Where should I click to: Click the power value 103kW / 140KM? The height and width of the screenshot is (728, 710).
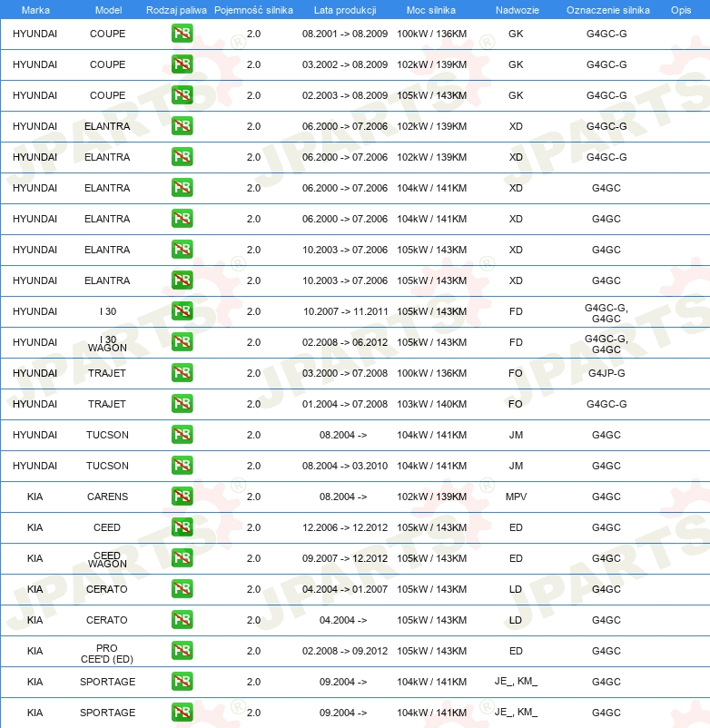432,404
